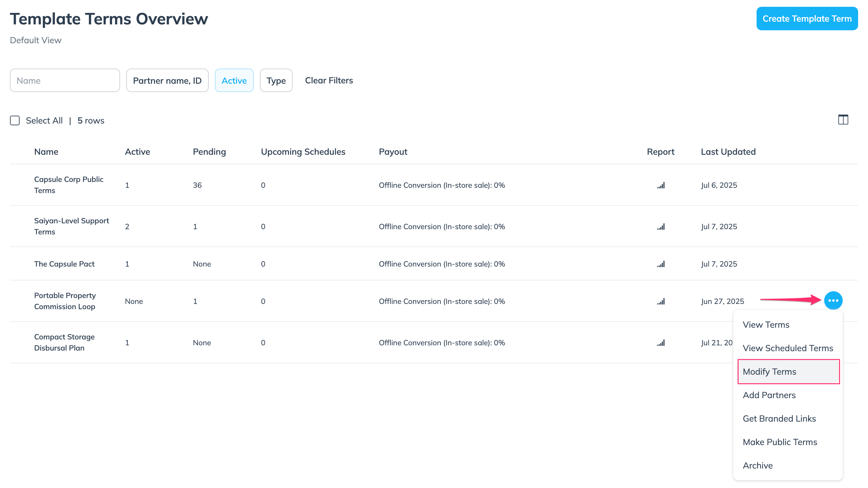Open the Active status filter dropdown
This screenshot has width=868, height=488.
tap(234, 81)
